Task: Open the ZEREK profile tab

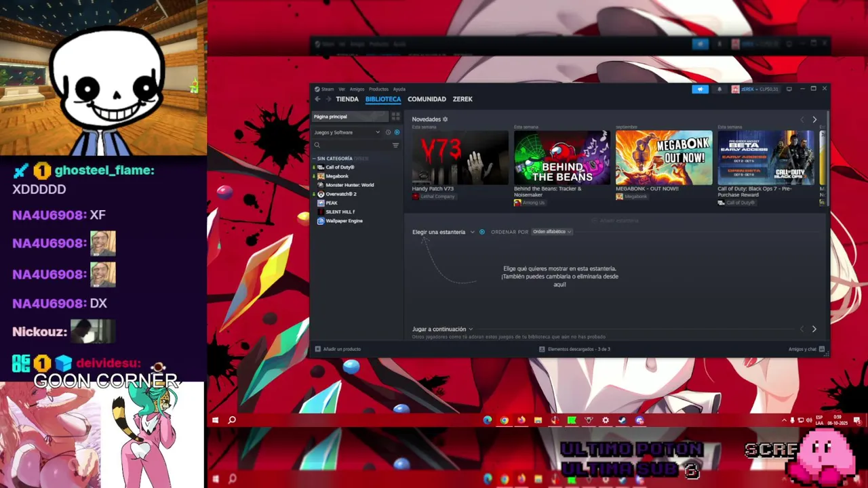Action: coord(462,99)
